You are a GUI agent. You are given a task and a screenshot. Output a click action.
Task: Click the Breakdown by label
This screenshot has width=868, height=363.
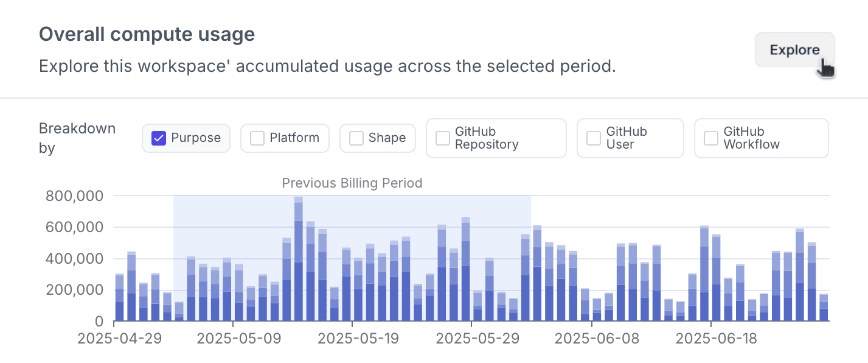coord(77,138)
